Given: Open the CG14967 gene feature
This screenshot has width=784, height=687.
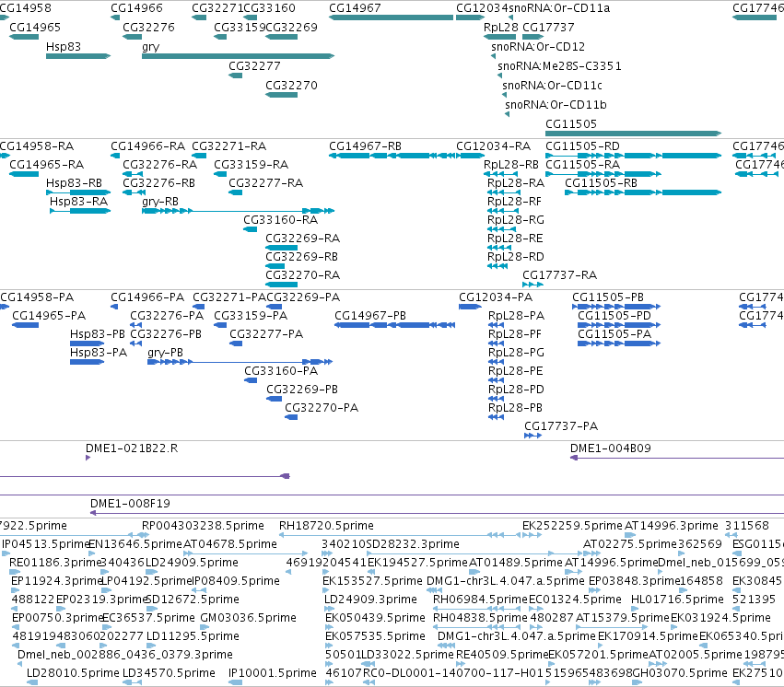Looking at the screenshot, I should [391, 17].
